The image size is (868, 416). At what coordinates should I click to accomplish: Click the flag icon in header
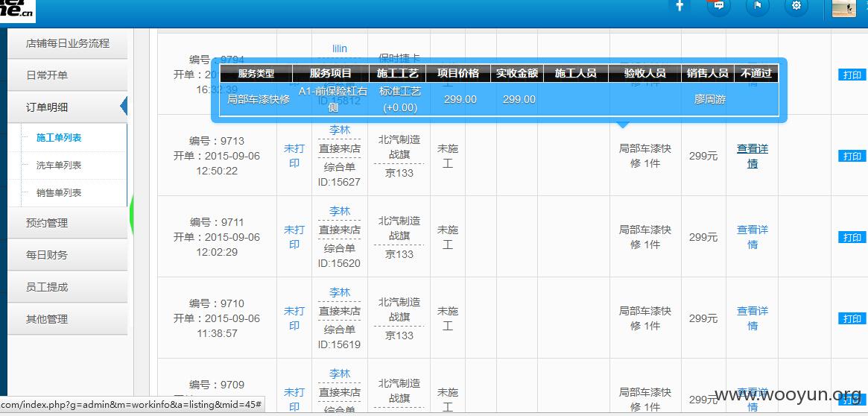(757, 5)
